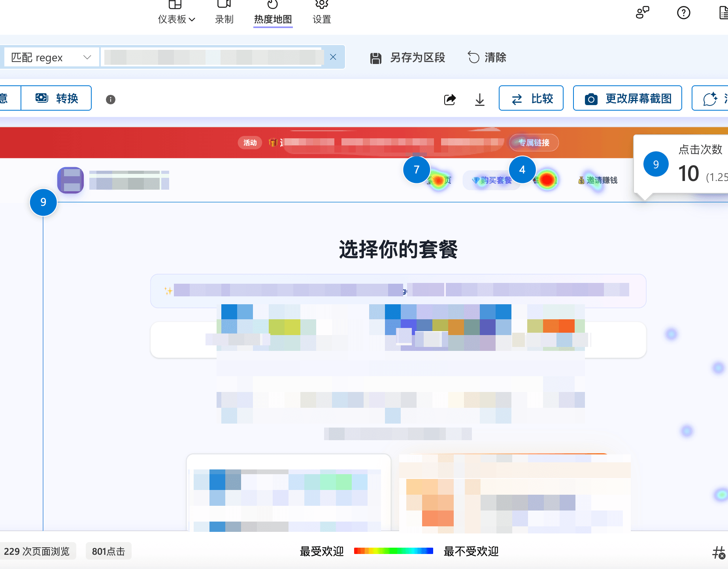Screen dimensions: 728x569
Task: Click heatmap marker number 7
Action: point(417,170)
